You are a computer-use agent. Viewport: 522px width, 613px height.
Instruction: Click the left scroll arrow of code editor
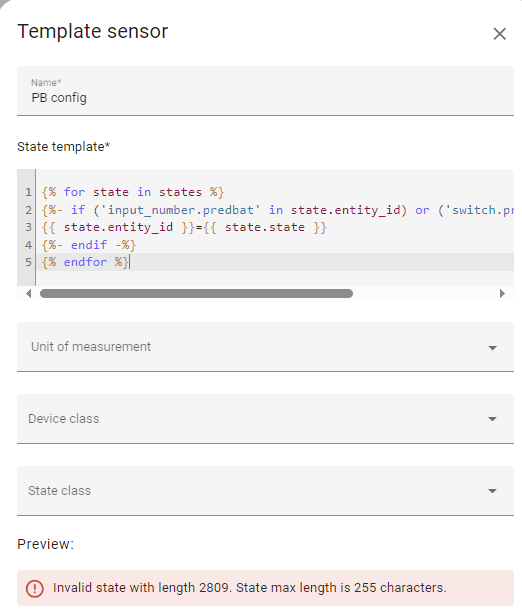point(28,294)
